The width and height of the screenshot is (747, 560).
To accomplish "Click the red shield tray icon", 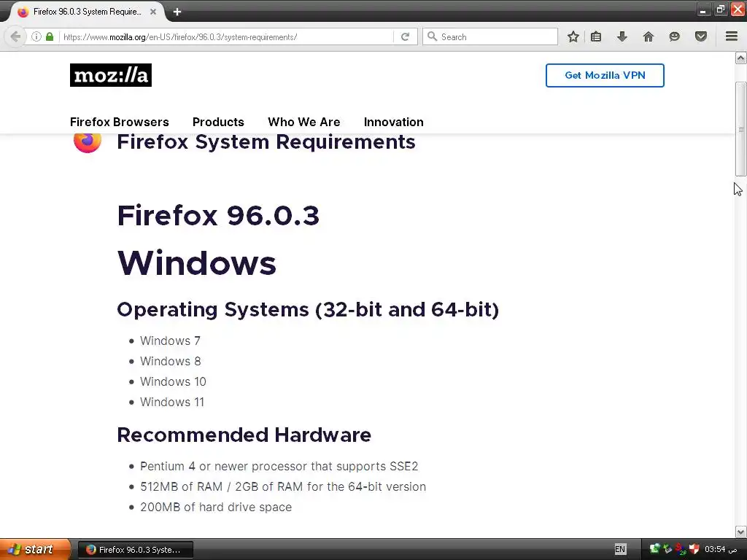I will (x=694, y=549).
